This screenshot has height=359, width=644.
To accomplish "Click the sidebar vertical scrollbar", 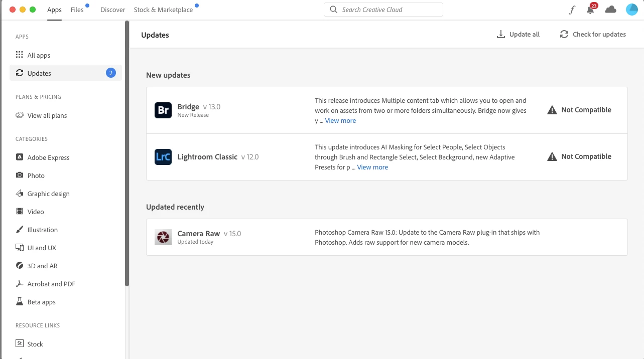I will pos(127,153).
